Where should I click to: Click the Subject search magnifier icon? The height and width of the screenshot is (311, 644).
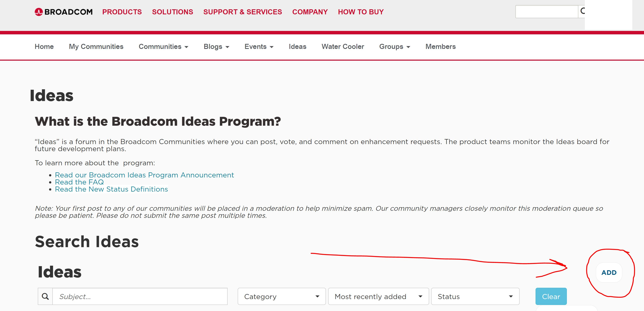pyautogui.click(x=45, y=296)
